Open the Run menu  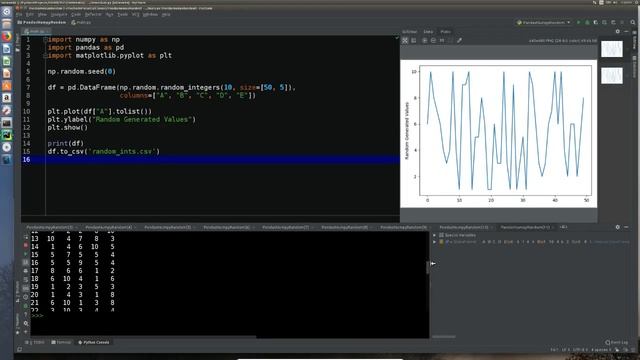click(109, 14)
